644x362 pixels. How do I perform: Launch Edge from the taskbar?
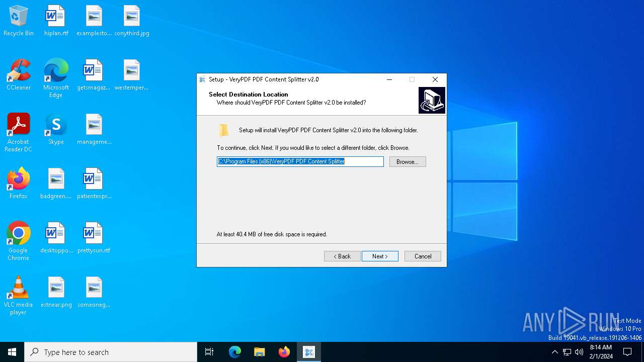click(x=235, y=352)
